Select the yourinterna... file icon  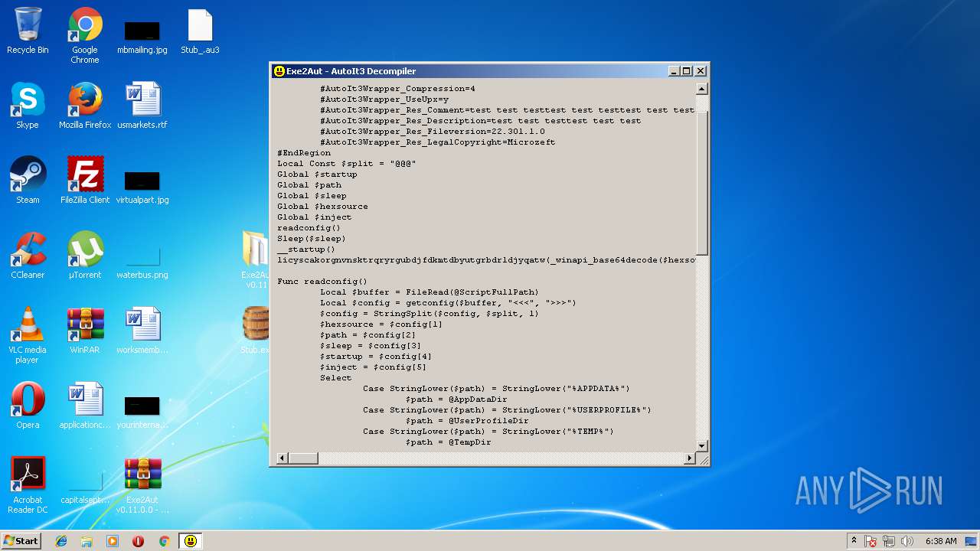click(142, 411)
